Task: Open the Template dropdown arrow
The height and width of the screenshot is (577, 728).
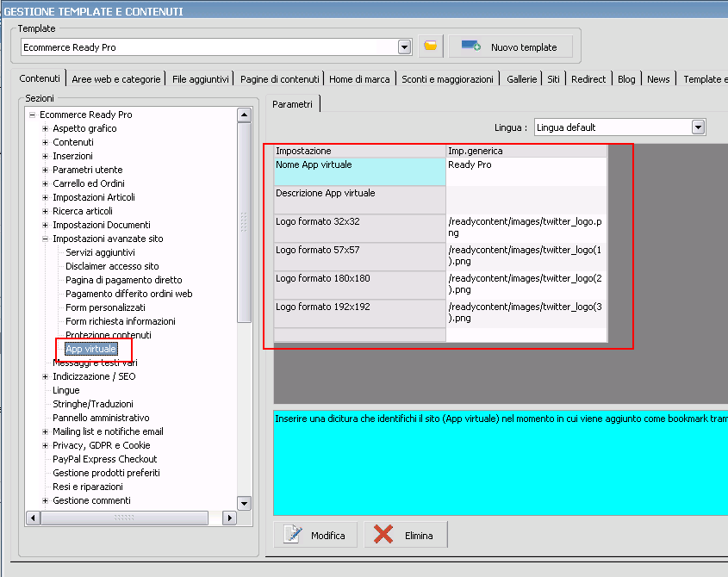Action: (x=404, y=47)
